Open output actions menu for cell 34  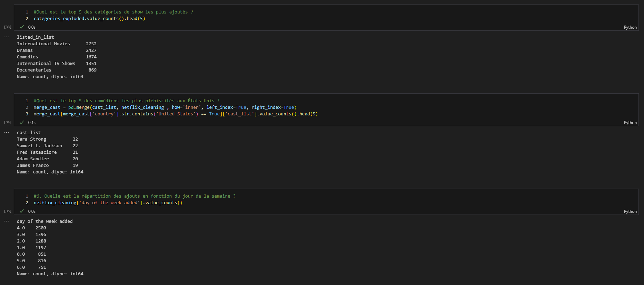[x=7, y=132]
